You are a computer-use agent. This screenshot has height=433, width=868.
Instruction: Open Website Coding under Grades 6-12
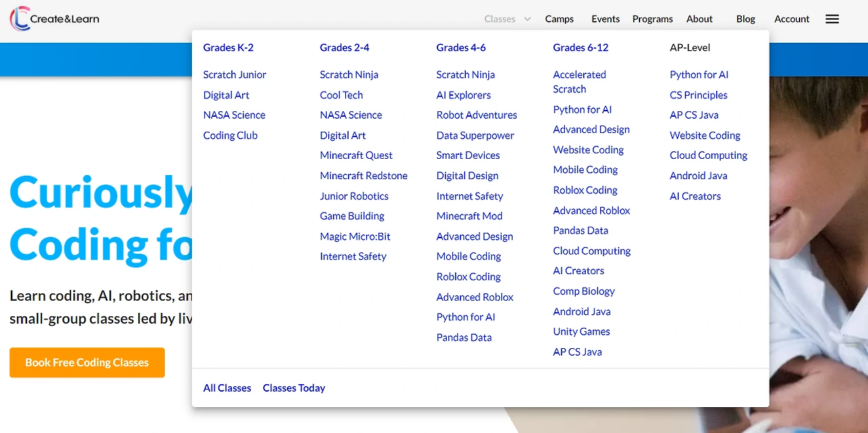coord(589,150)
